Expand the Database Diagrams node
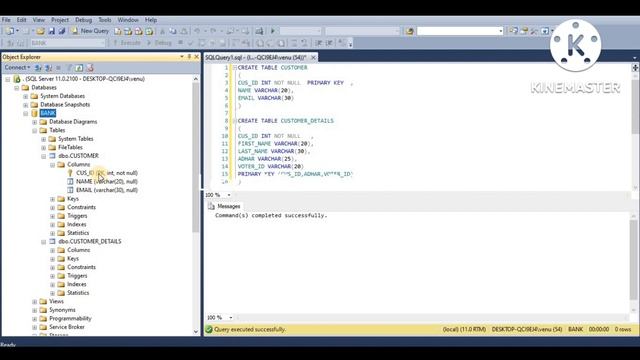 pyautogui.click(x=35, y=122)
